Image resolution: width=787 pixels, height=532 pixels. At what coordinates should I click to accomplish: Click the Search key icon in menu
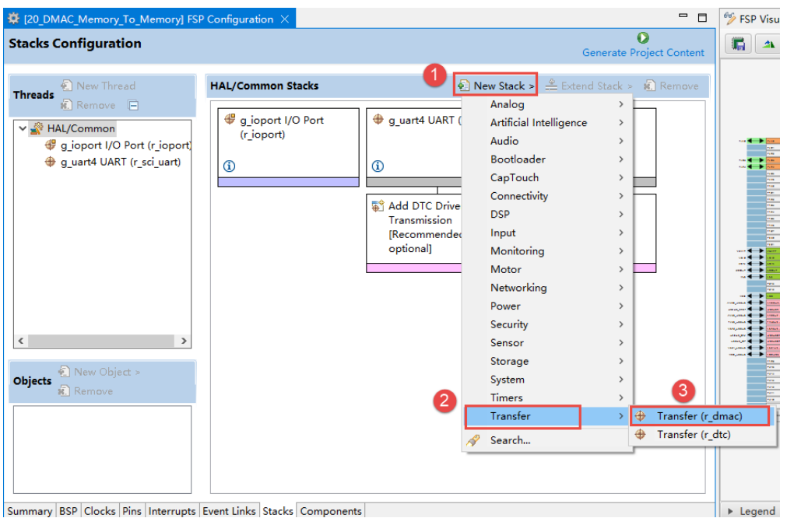point(473,440)
